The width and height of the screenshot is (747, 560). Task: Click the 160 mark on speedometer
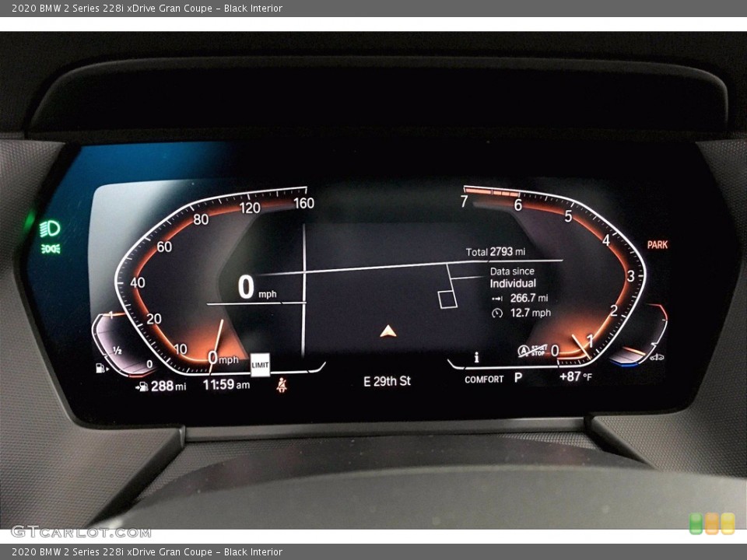tap(304, 203)
